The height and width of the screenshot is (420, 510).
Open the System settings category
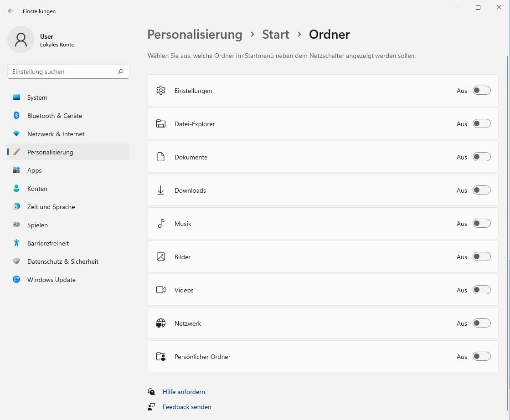(x=37, y=97)
